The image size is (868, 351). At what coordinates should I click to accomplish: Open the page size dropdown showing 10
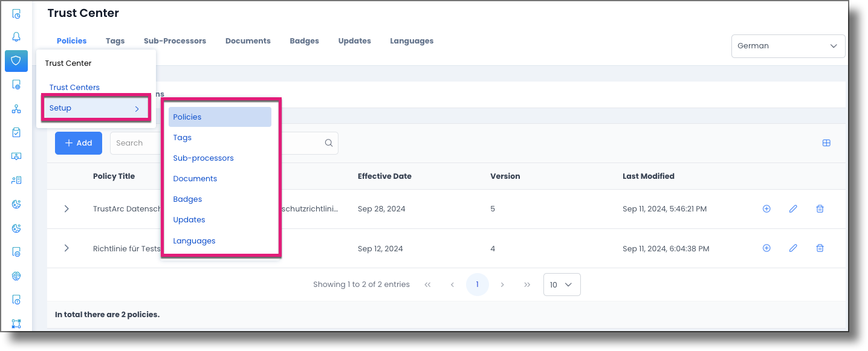[x=562, y=284]
